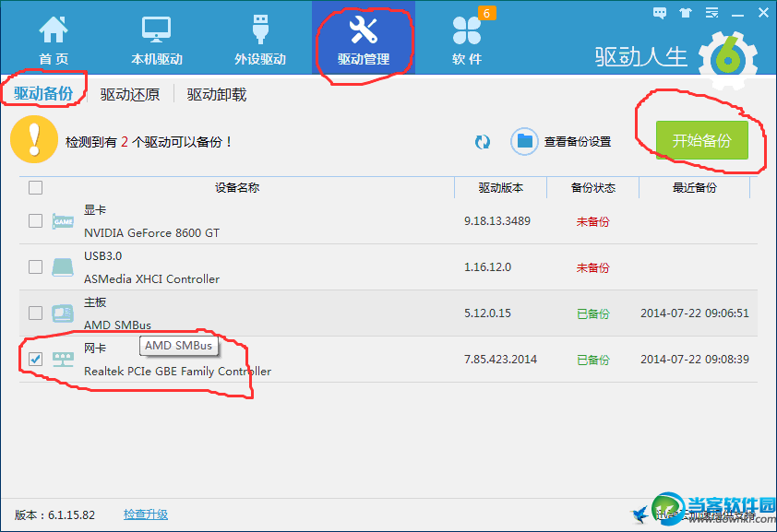Viewport: 777px width, 532px height.
Task: Click version 1.16.12.0 cell
Action: click(487, 266)
